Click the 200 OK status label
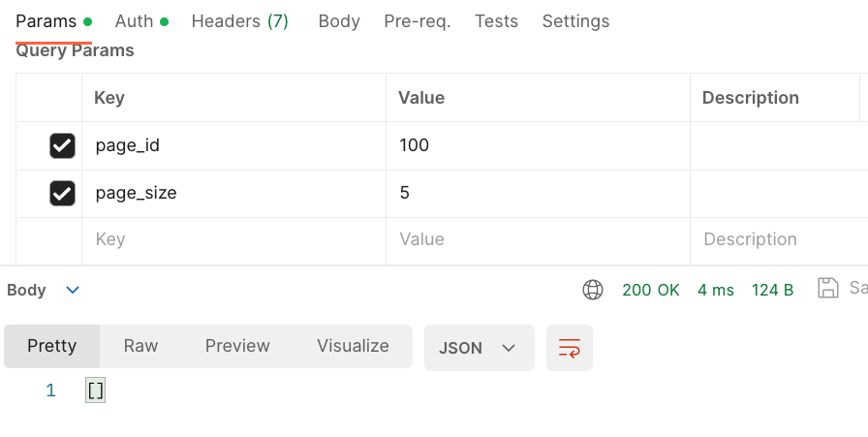The image size is (868, 437). click(650, 290)
